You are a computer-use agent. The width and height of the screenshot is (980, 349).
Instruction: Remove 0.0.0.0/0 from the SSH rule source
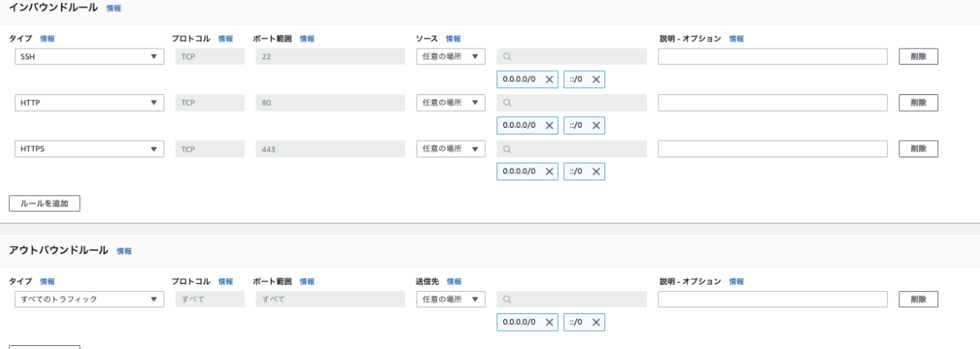(550, 80)
